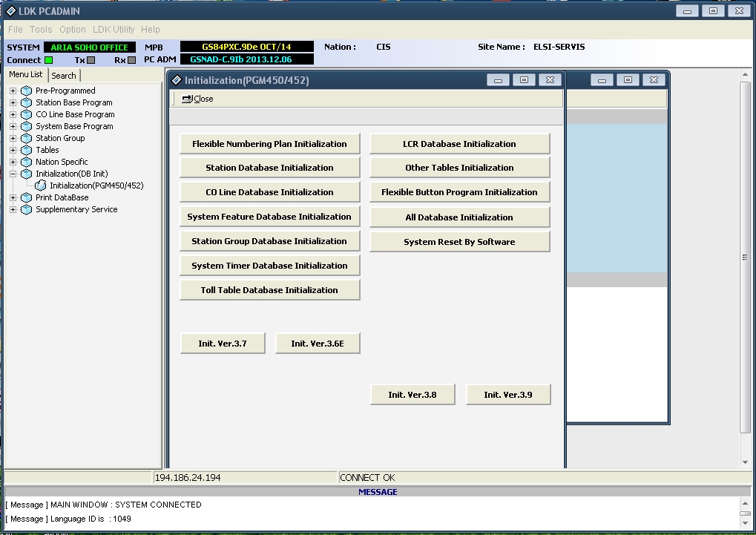The image size is (756, 535).
Task: Expand the System Base Program node
Action: pyautogui.click(x=13, y=126)
